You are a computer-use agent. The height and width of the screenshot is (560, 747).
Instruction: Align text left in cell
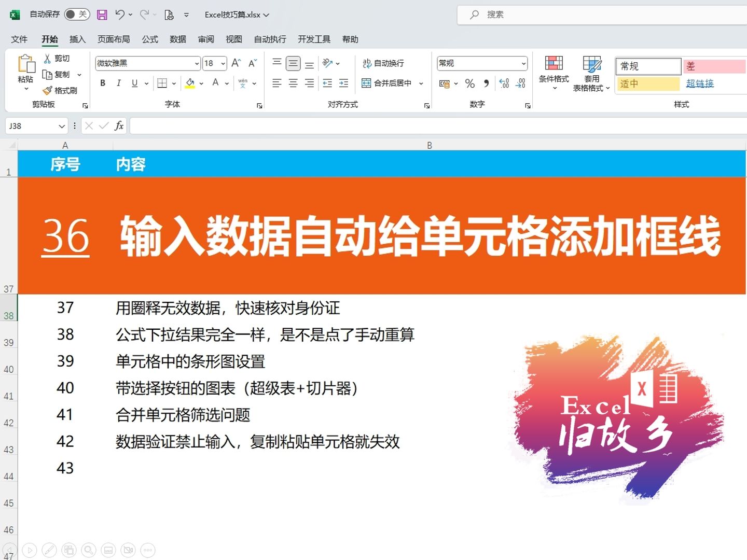(277, 83)
